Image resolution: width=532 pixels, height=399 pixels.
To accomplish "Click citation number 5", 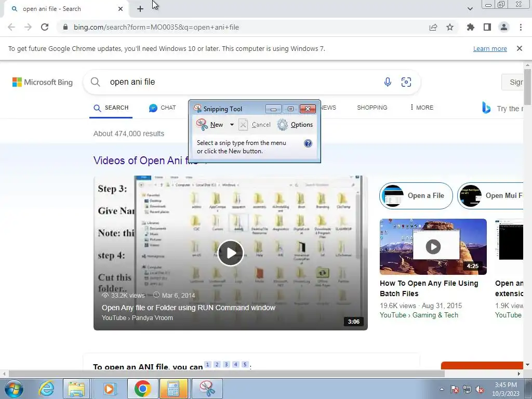I will 245,364.
